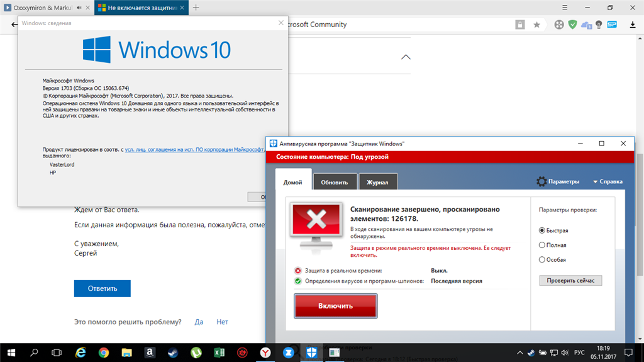Close the Oxxxymiron browser tab

click(x=87, y=8)
